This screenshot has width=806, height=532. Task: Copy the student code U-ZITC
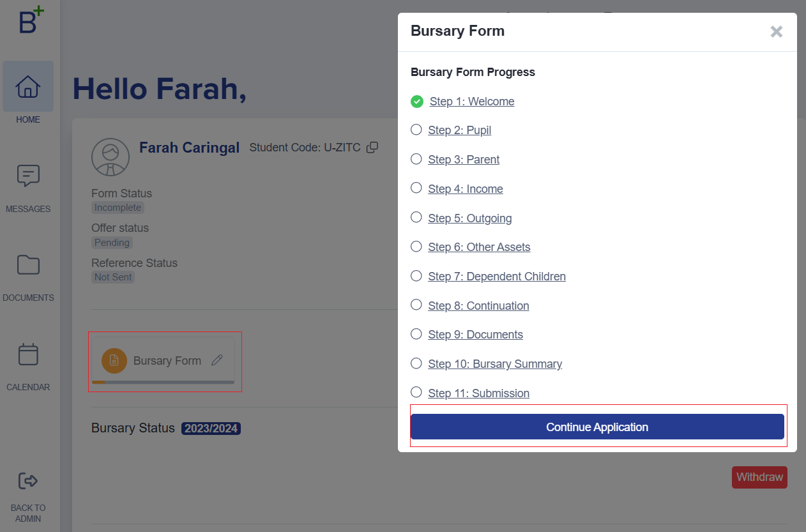point(372,148)
